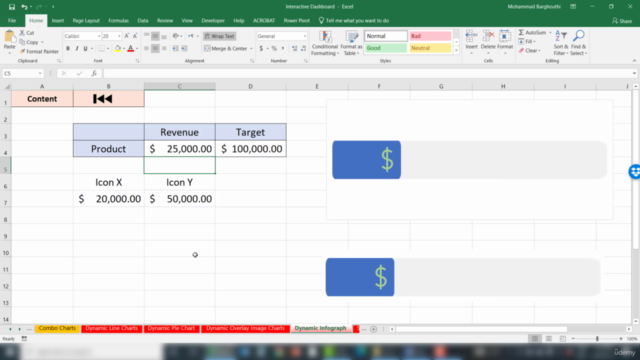Expand the AutoSum dropdown arrow
The width and height of the screenshot is (640, 360).
pyautogui.click(x=550, y=33)
